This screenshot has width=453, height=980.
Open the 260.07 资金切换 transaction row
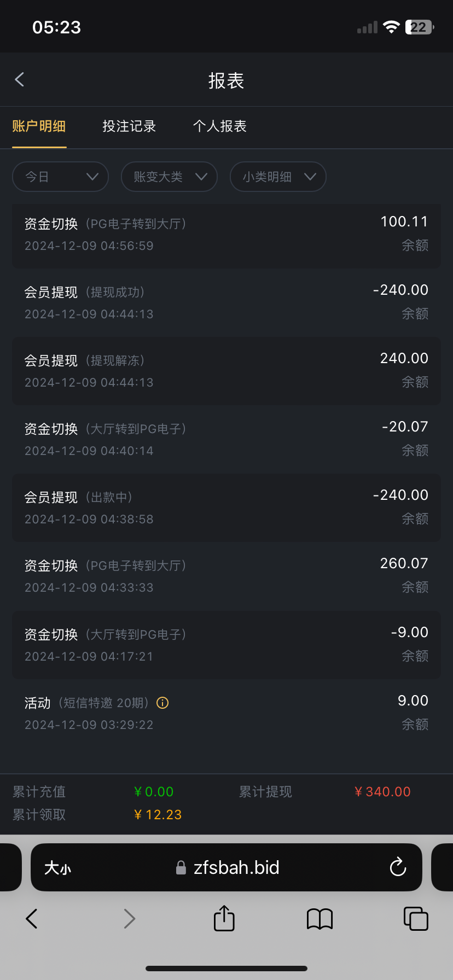click(226, 576)
